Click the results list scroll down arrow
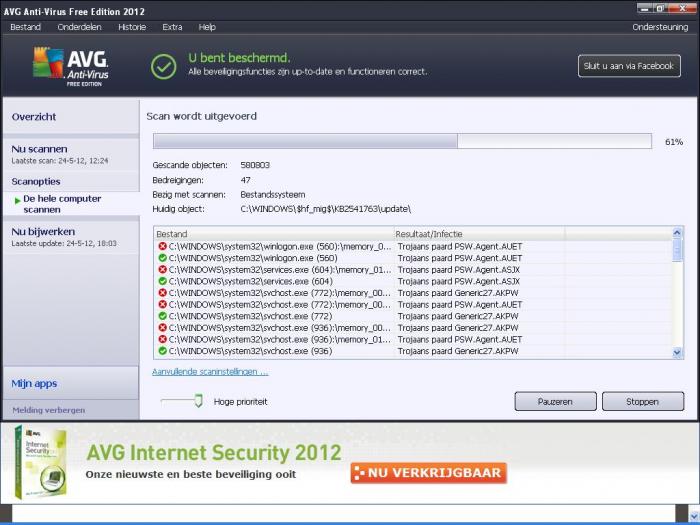700x525 pixels. click(x=677, y=353)
